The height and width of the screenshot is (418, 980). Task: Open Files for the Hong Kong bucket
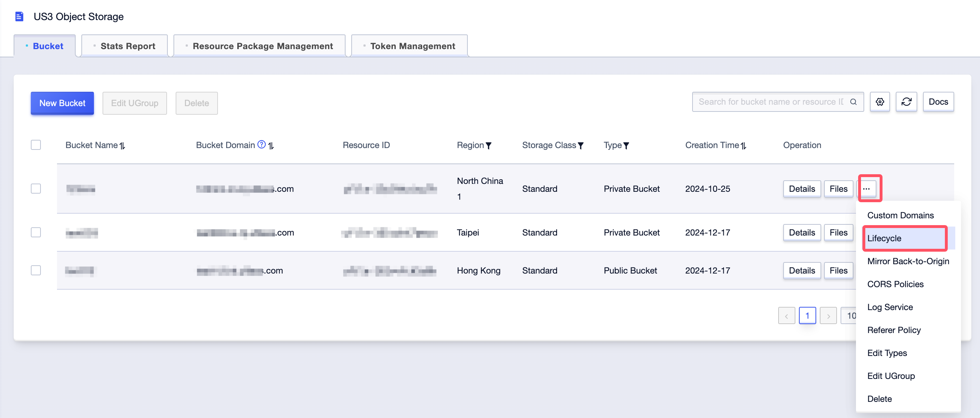pos(838,270)
